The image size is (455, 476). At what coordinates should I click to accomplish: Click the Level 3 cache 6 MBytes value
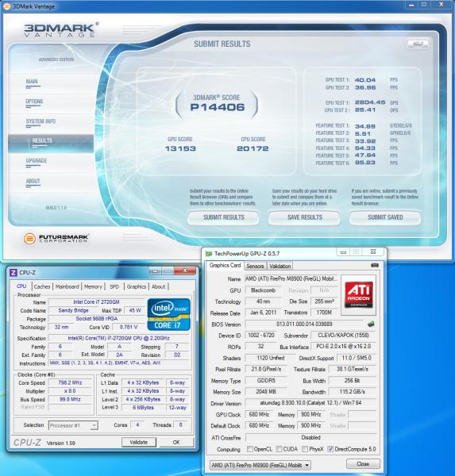pyautogui.click(x=143, y=408)
